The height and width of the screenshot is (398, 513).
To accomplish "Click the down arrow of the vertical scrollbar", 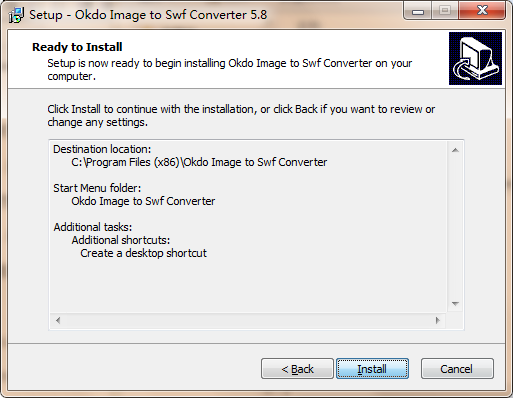I will pos(455,304).
